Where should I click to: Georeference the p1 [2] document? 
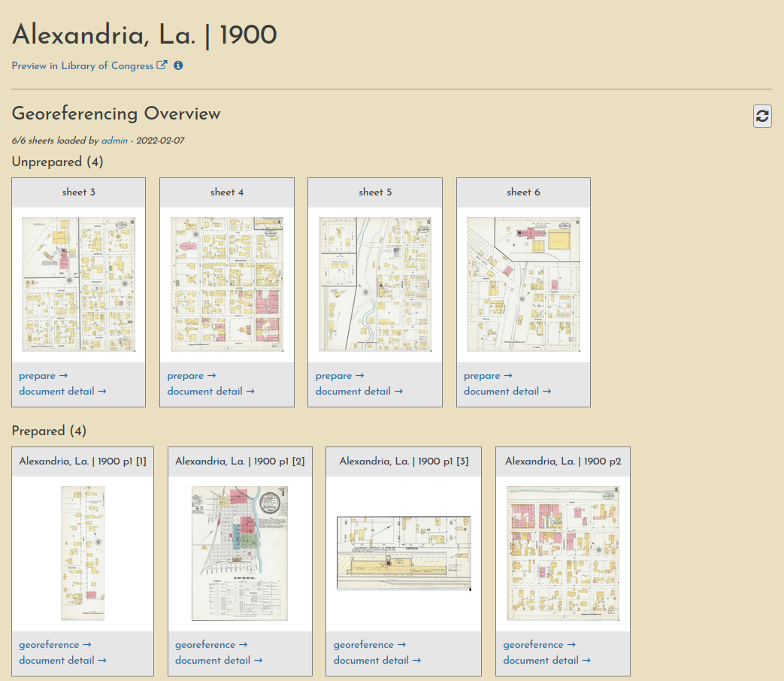211,645
